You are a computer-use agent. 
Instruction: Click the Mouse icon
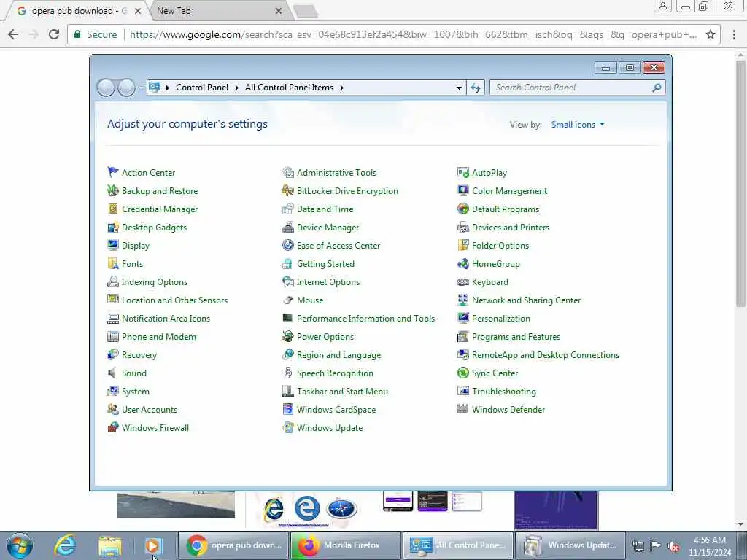[x=287, y=300]
